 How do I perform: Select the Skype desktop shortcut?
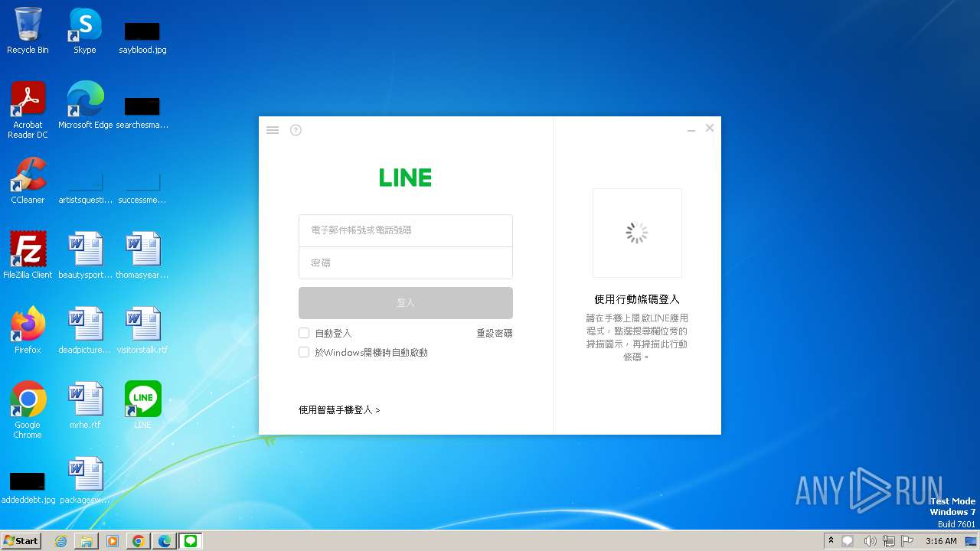coord(85,31)
